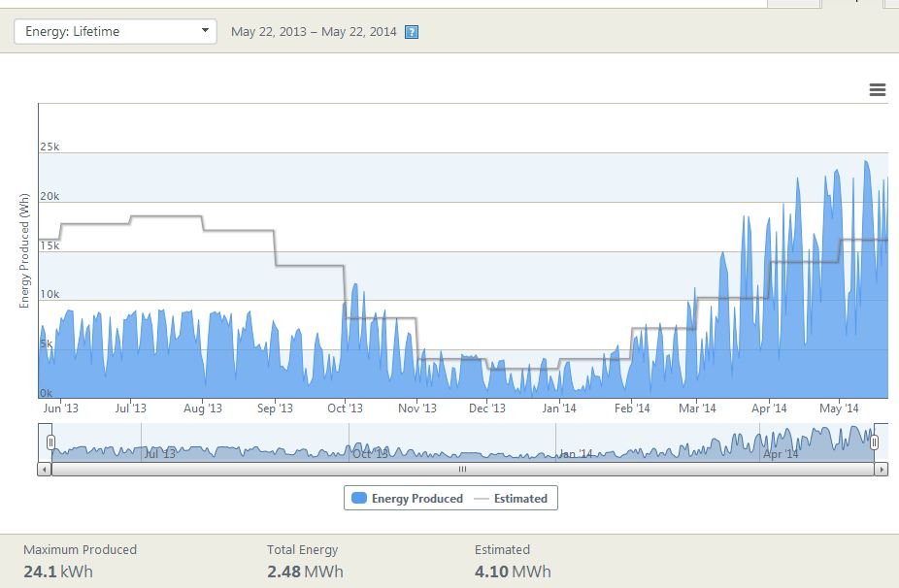Click the navigator scrollbar thumb grip
This screenshot has width=899, height=588.
[x=462, y=469]
